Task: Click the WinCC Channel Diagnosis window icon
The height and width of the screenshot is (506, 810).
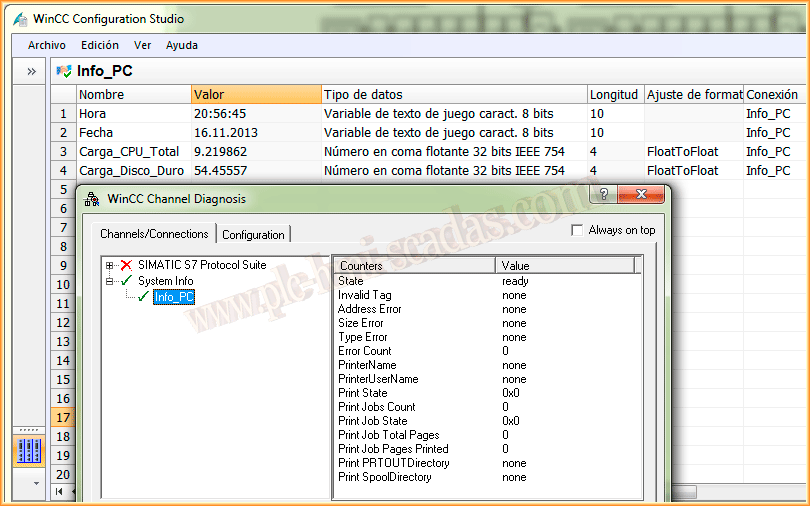Action: point(92,199)
